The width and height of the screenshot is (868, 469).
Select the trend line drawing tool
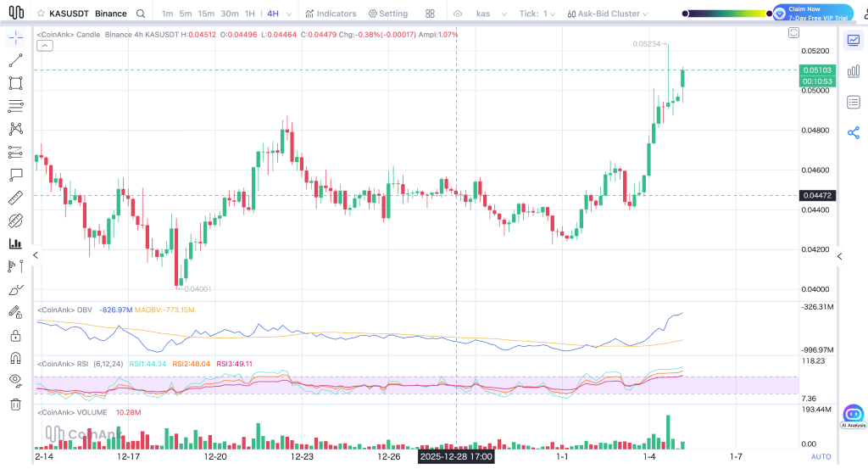pyautogui.click(x=15, y=60)
